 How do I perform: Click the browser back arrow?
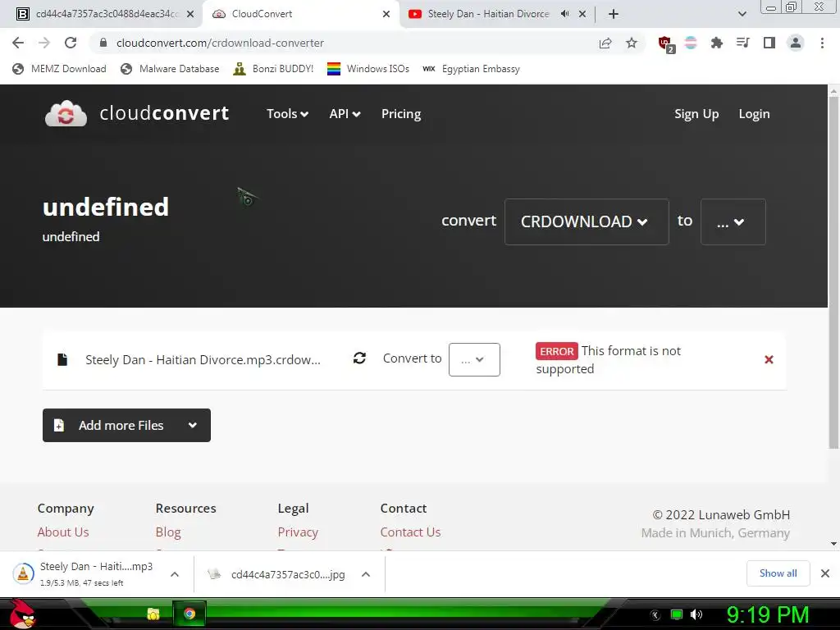click(x=18, y=43)
